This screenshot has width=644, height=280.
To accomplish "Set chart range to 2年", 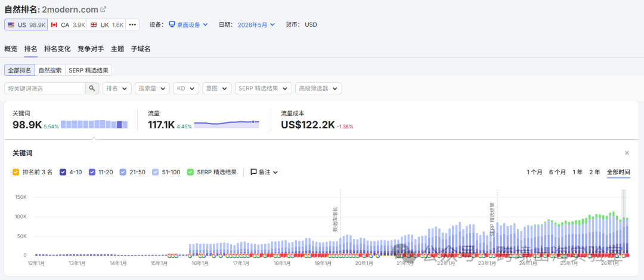I will [x=595, y=172].
